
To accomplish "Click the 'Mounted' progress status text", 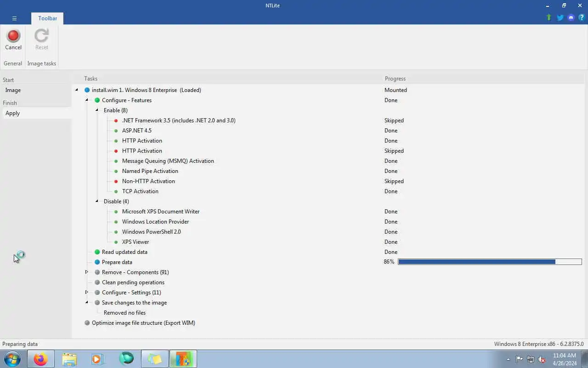I will tap(396, 90).
